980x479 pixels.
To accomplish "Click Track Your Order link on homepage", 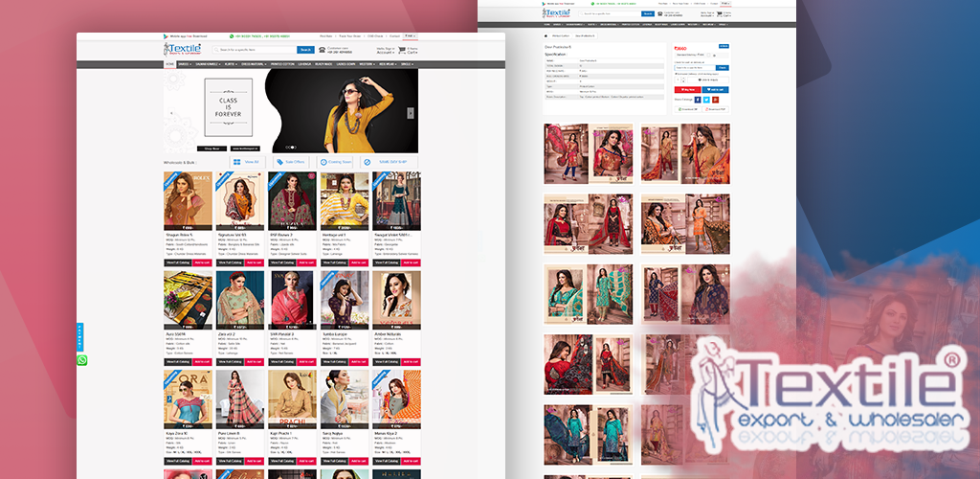I will point(350,36).
